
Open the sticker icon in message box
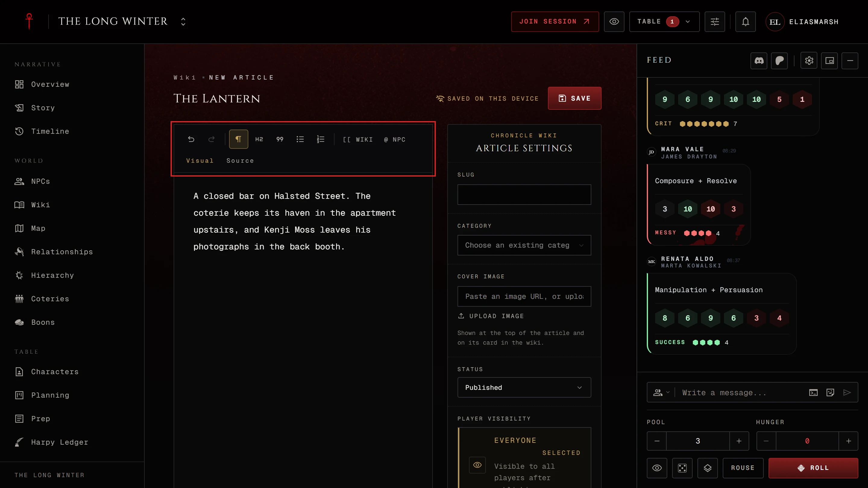(x=830, y=392)
